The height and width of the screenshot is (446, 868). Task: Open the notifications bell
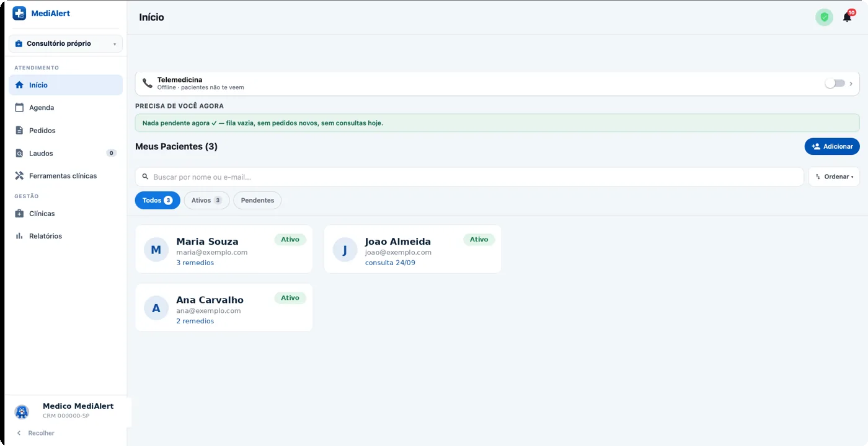(847, 17)
